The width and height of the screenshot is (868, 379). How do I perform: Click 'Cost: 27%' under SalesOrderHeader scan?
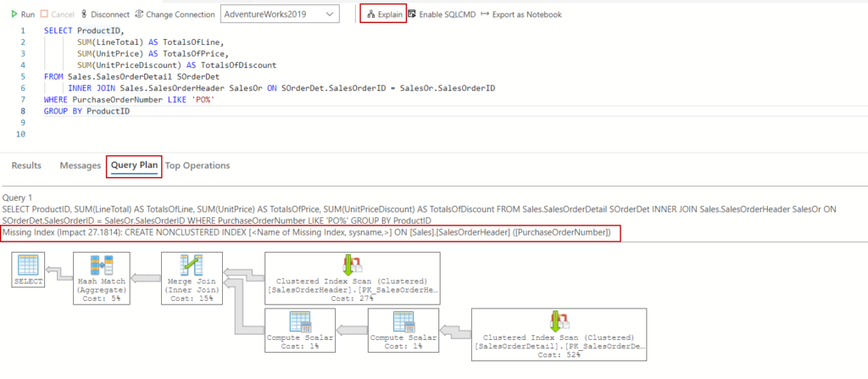click(x=353, y=298)
